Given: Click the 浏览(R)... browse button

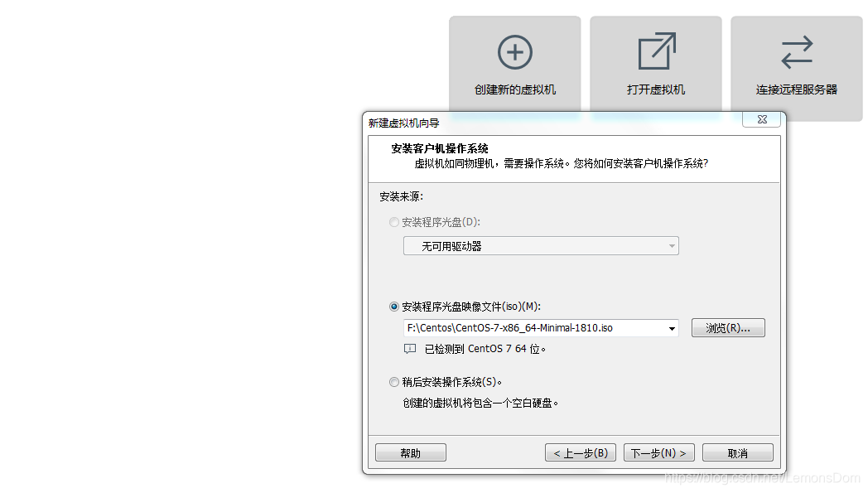Looking at the screenshot, I should point(728,328).
